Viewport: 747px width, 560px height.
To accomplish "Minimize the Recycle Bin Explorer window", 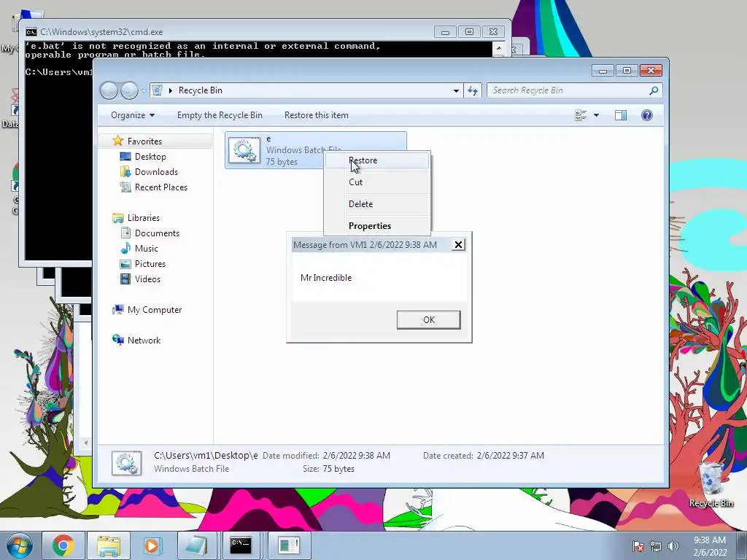I will (603, 71).
